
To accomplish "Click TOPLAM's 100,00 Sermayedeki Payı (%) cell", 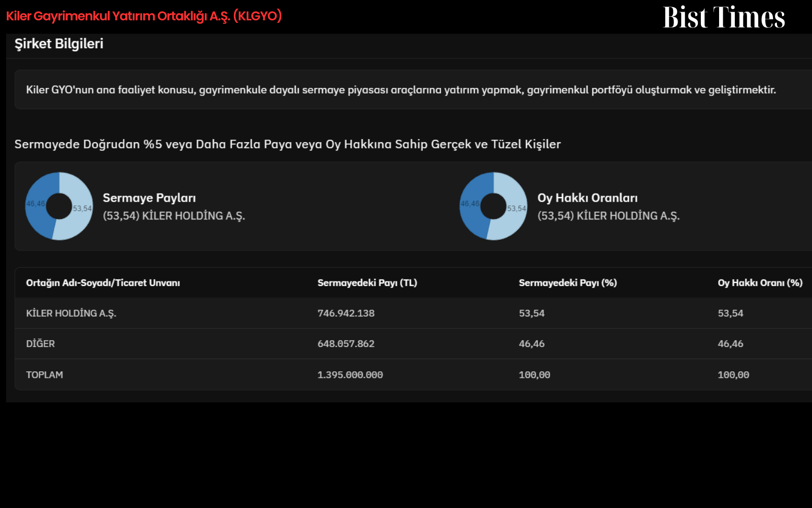I will [x=534, y=375].
